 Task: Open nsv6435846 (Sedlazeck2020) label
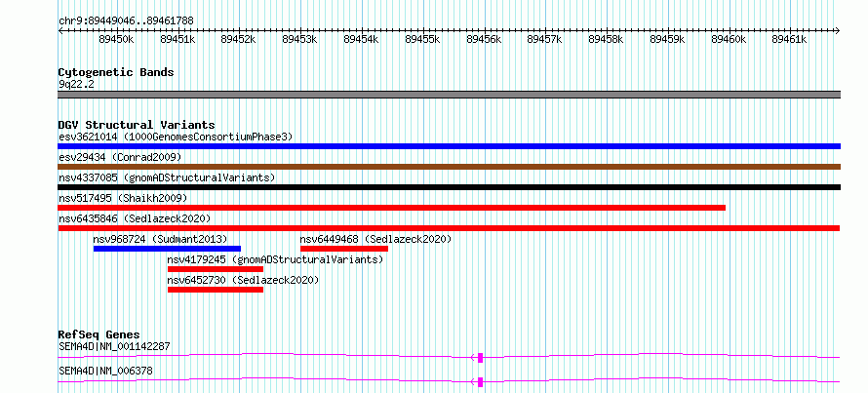pyautogui.click(x=135, y=218)
